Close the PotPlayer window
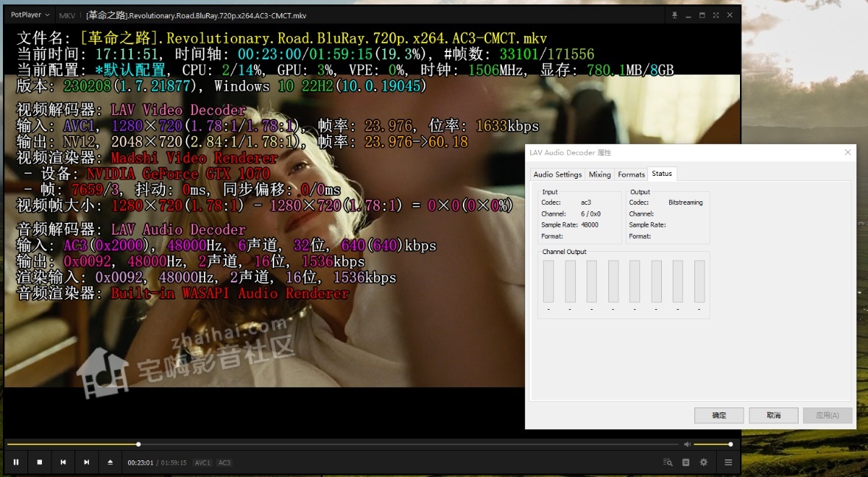The image size is (868, 477). (729, 14)
